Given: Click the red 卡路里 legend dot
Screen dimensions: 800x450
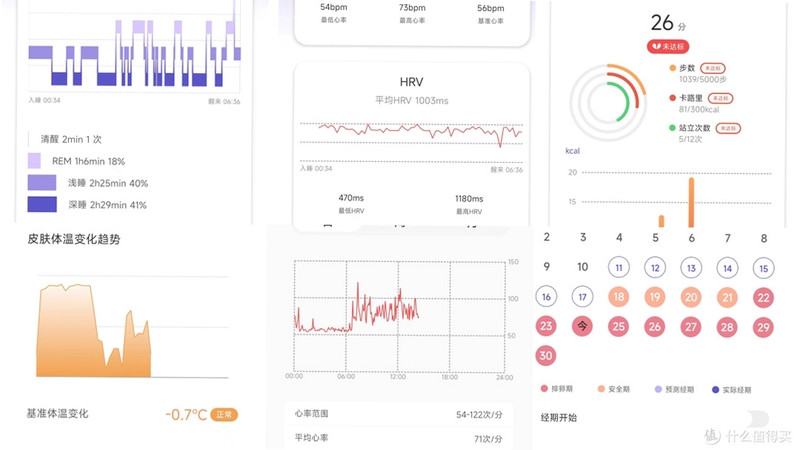Looking at the screenshot, I should 672,97.
